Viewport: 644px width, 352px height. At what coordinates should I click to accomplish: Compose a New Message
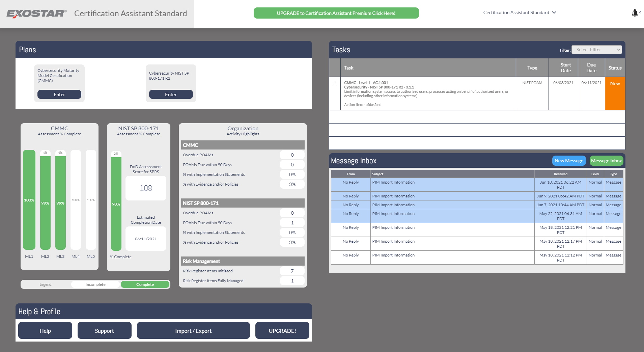click(569, 161)
